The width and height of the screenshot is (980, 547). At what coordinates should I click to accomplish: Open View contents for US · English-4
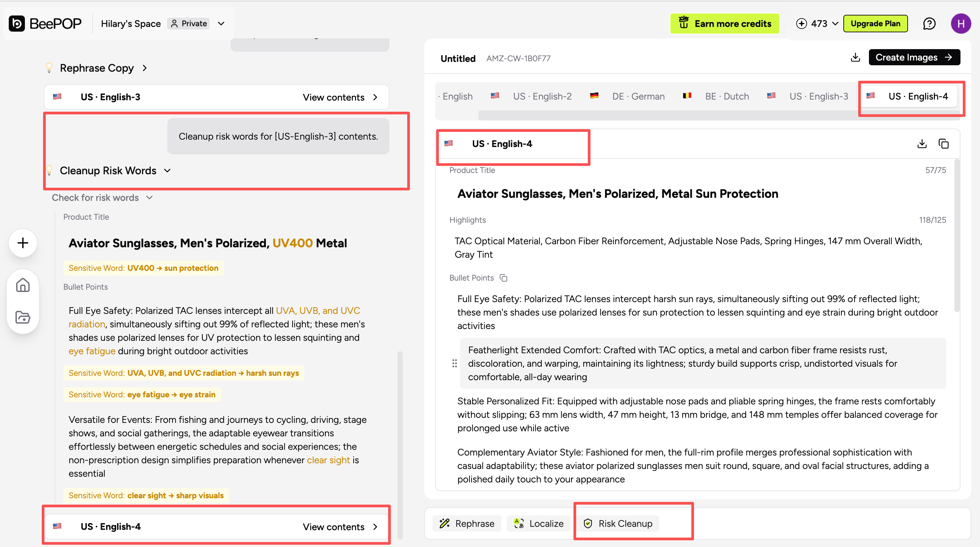pyautogui.click(x=340, y=527)
